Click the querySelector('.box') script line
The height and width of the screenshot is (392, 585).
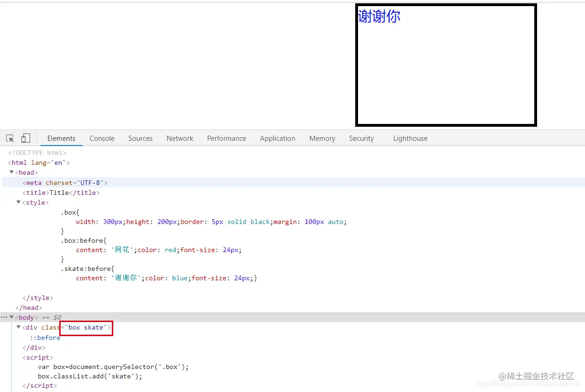point(113,367)
